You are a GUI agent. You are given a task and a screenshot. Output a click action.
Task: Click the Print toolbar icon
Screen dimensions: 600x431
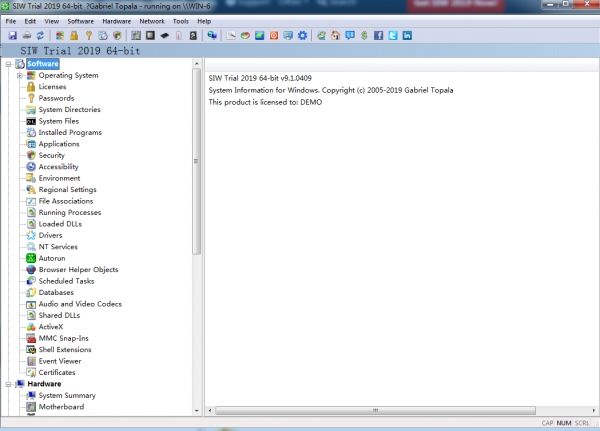coord(26,36)
